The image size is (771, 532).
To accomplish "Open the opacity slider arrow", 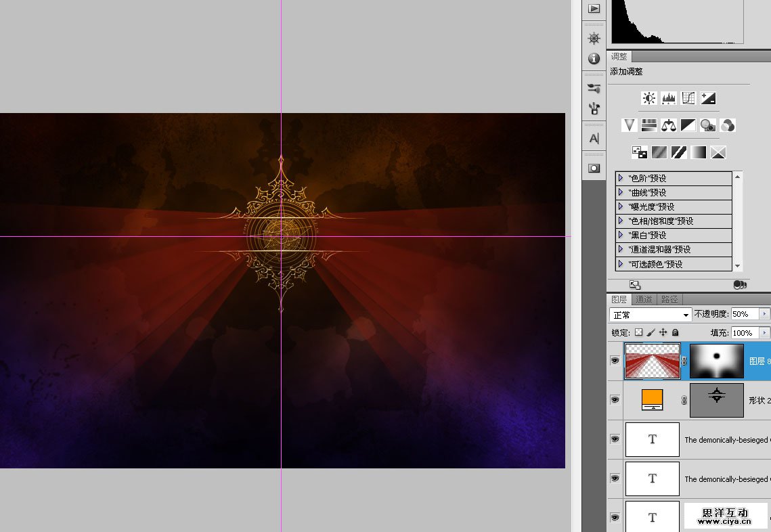I will [x=764, y=315].
